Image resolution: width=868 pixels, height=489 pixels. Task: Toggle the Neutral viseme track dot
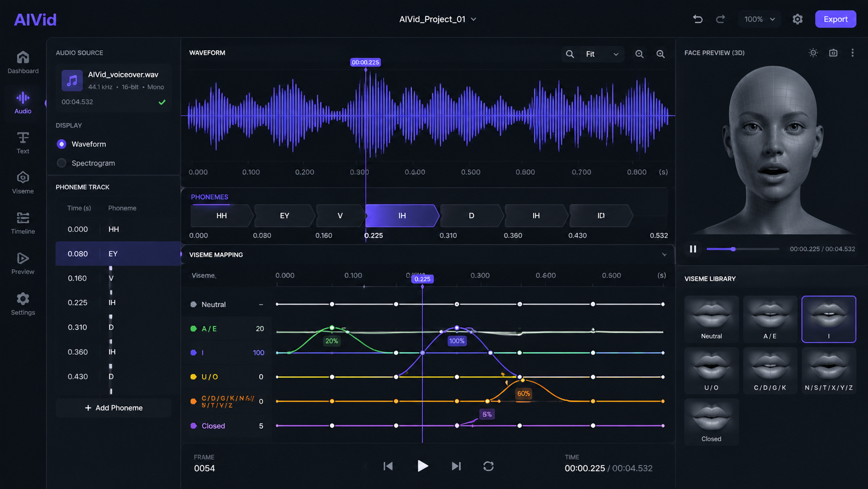(x=194, y=305)
